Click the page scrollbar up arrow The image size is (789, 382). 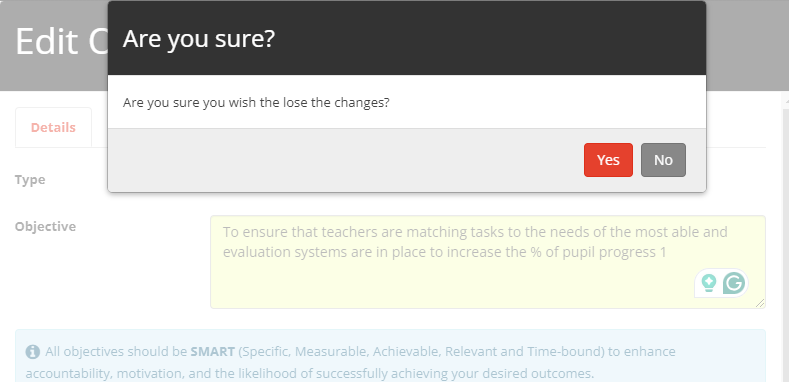[x=785, y=100]
